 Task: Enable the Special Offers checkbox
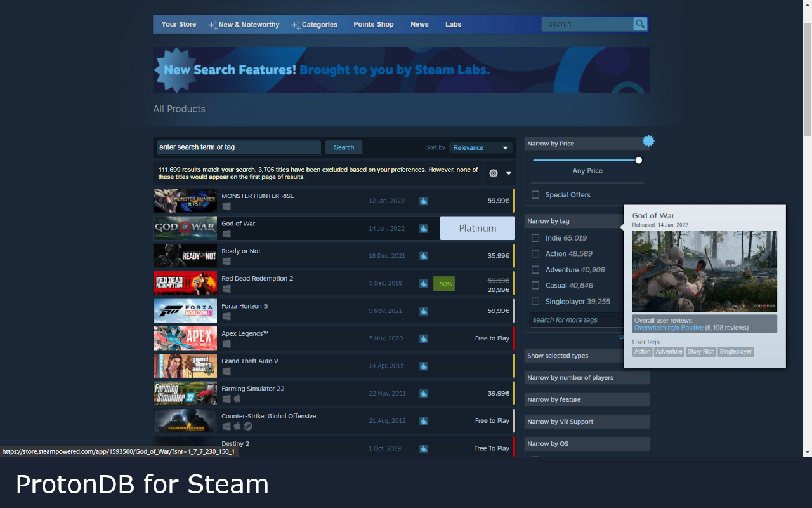point(535,195)
